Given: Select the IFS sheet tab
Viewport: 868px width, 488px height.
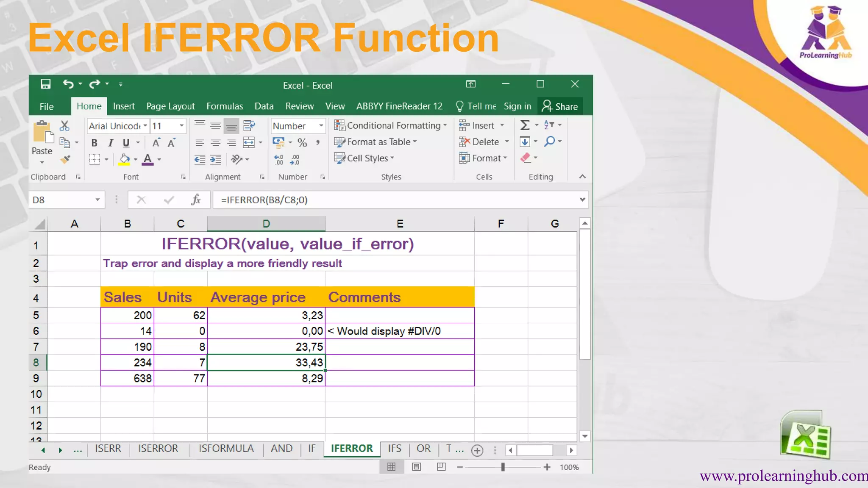Looking at the screenshot, I should pos(395,449).
